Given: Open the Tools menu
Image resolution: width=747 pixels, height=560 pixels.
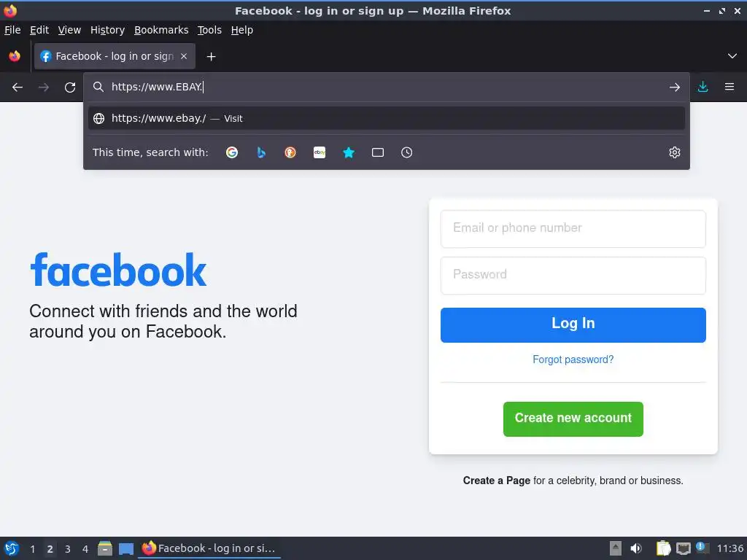Looking at the screenshot, I should tap(209, 30).
